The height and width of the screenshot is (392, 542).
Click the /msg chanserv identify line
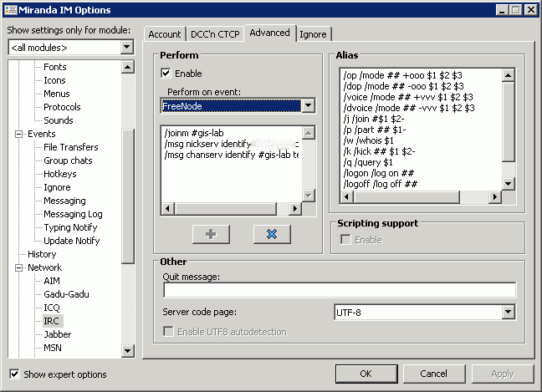point(232,155)
